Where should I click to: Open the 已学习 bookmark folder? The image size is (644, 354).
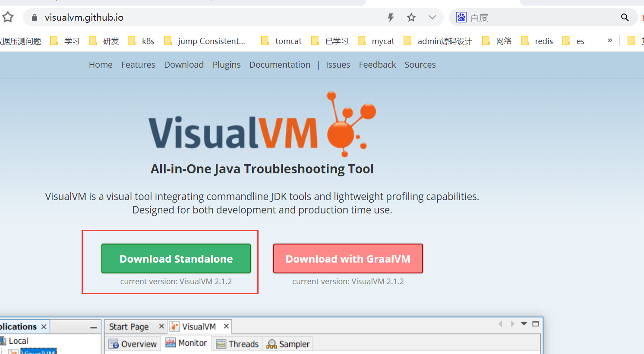tap(330, 41)
